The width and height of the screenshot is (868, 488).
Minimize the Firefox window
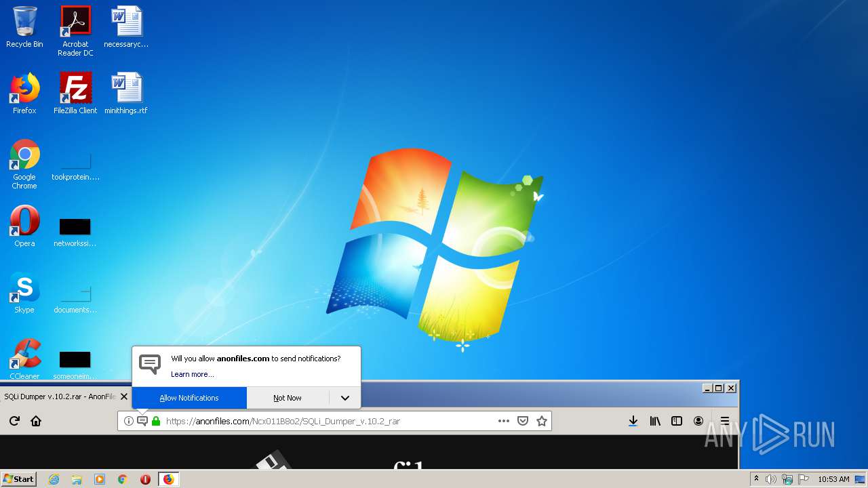(708, 388)
